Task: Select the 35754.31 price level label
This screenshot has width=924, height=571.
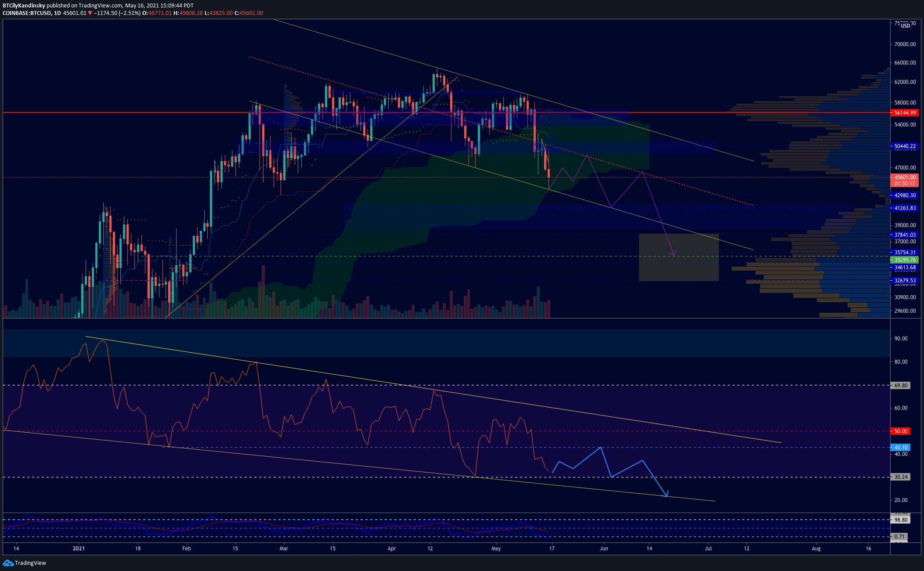Action: tap(904, 253)
